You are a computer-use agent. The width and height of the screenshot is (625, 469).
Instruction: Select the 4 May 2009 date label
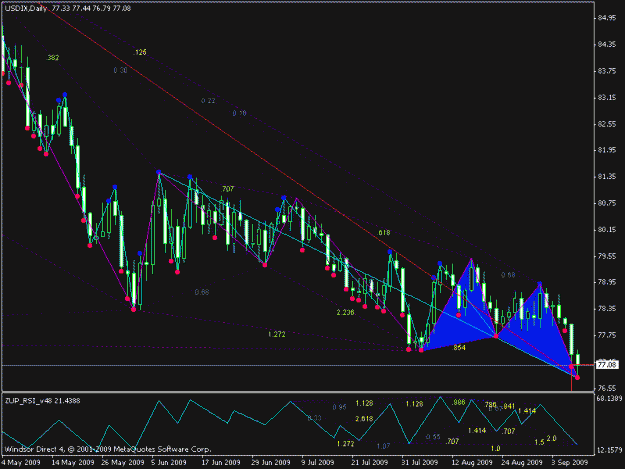[x=21, y=462]
